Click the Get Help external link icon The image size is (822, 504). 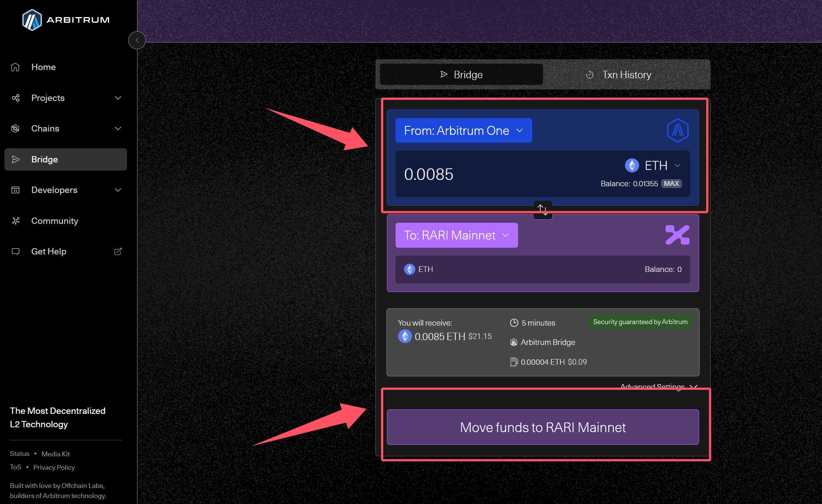click(118, 251)
